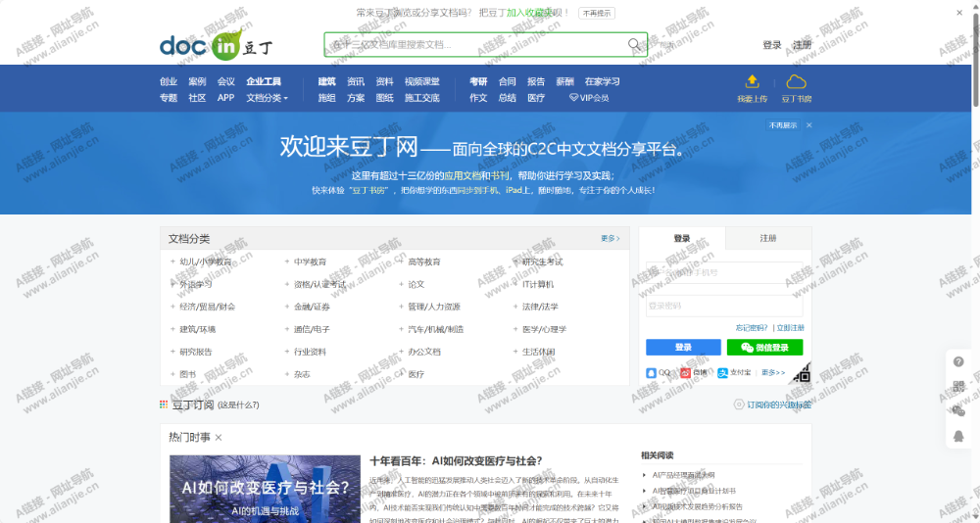Viewport: 980px width, 523px height.
Task: Open 考研 in the navigation bar
Action: 478,81
